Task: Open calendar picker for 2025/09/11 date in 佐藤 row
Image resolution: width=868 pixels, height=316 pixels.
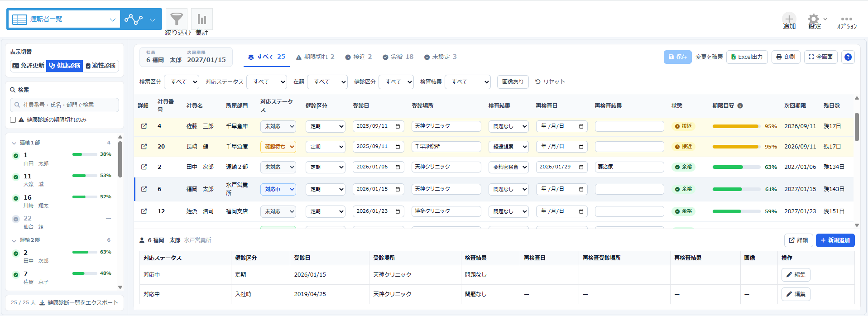Action: (398, 126)
